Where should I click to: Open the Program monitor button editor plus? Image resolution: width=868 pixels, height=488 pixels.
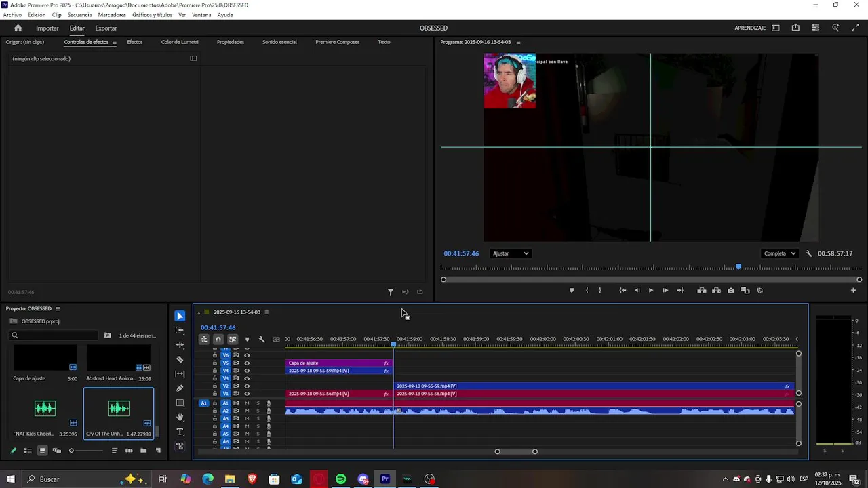tap(854, 291)
